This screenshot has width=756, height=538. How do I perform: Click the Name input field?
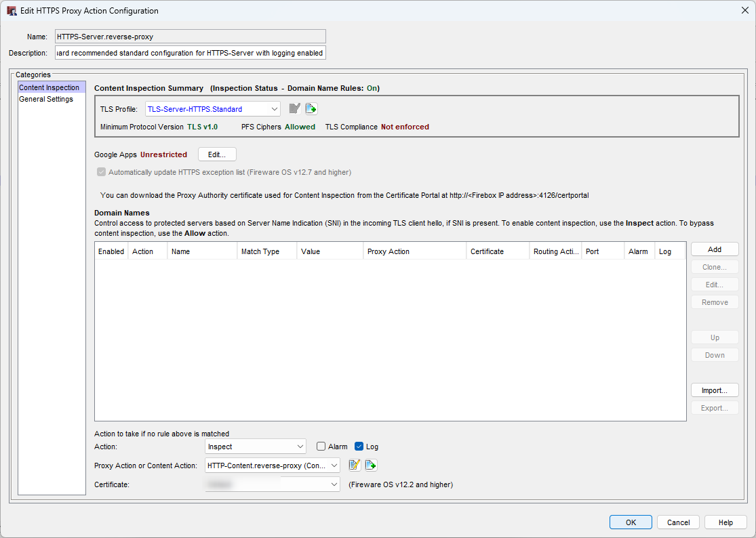click(x=191, y=36)
